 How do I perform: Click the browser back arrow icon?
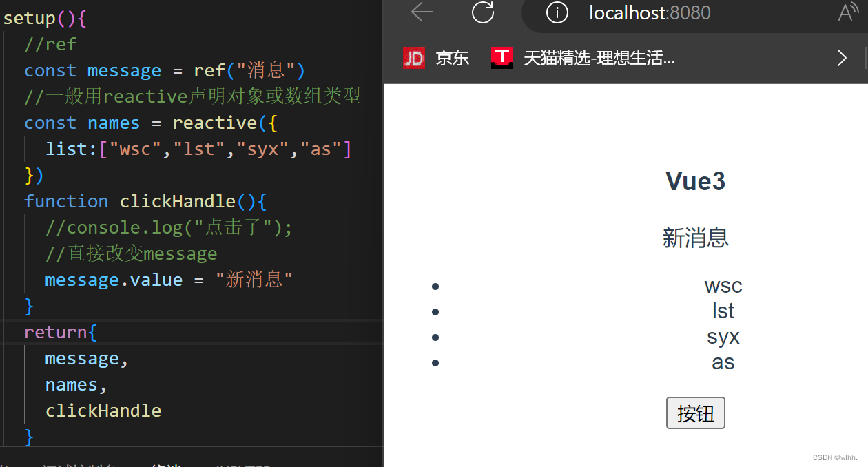422,12
